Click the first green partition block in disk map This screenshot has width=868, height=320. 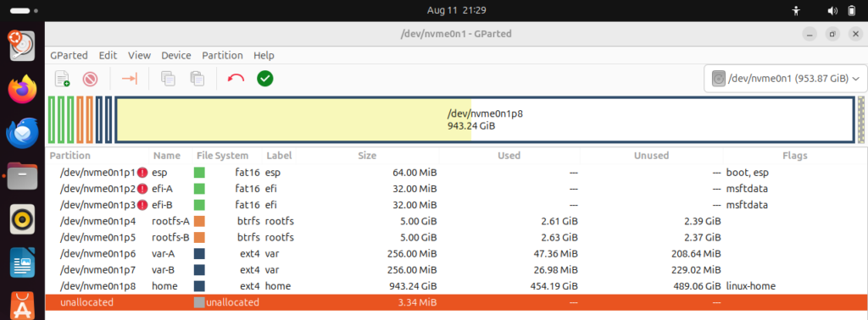(x=52, y=119)
